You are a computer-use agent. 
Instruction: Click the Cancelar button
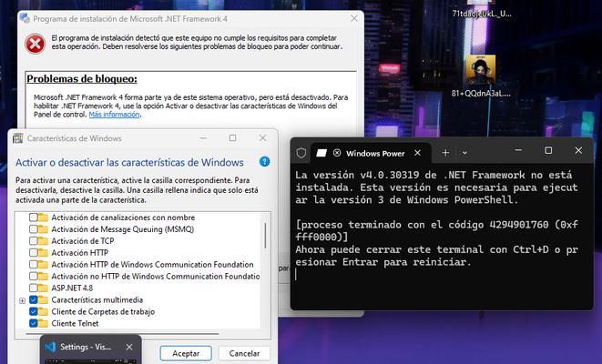pyautogui.click(x=244, y=353)
